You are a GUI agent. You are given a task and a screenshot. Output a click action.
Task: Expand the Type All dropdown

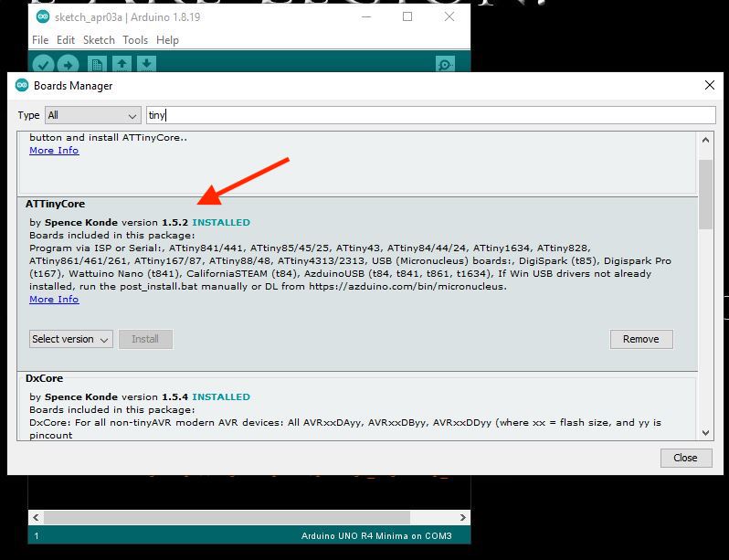93,115
